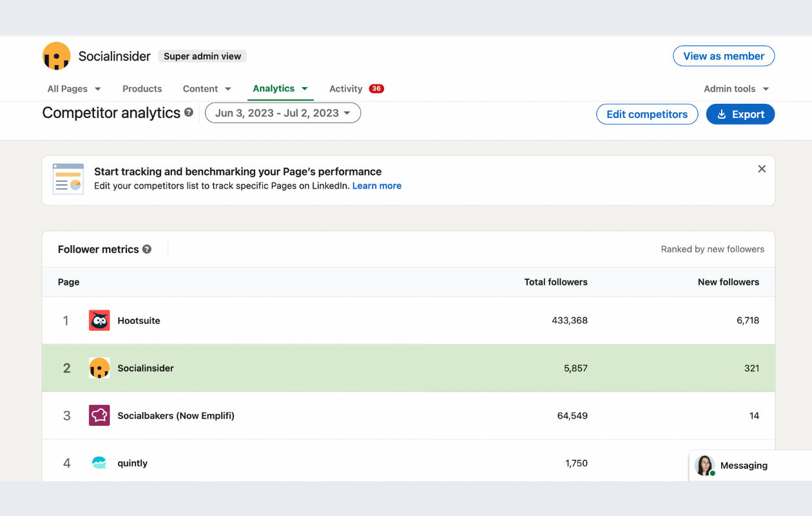Image resolution: width=812 pixels, height=516 pixels.
Task: Click the Page column header
Action: (69, 282)
